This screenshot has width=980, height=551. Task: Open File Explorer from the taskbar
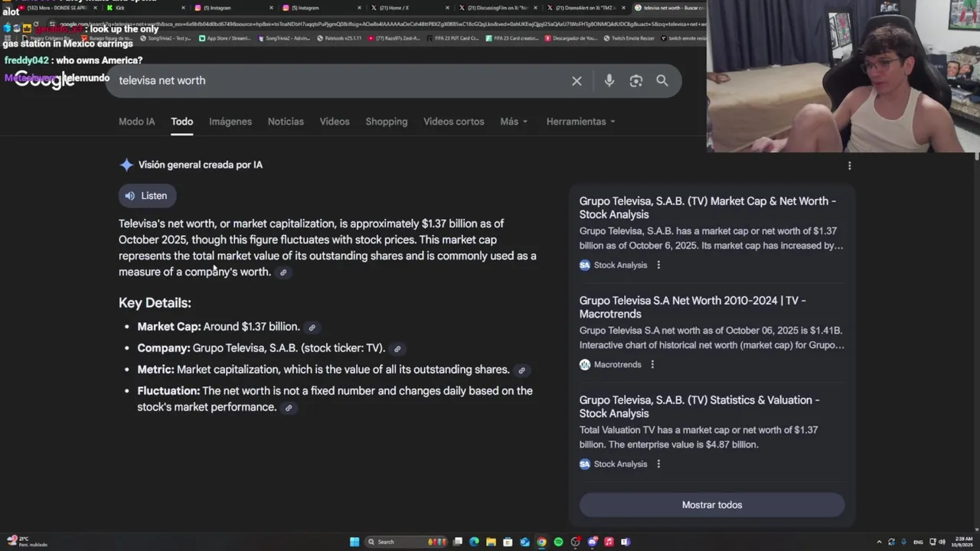[x=491, y=542]
